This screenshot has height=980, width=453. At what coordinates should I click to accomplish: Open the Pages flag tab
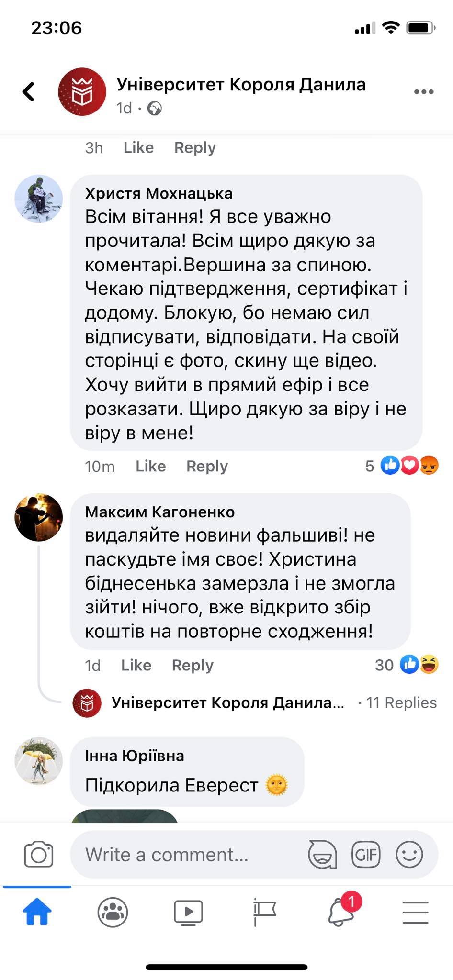264,912
